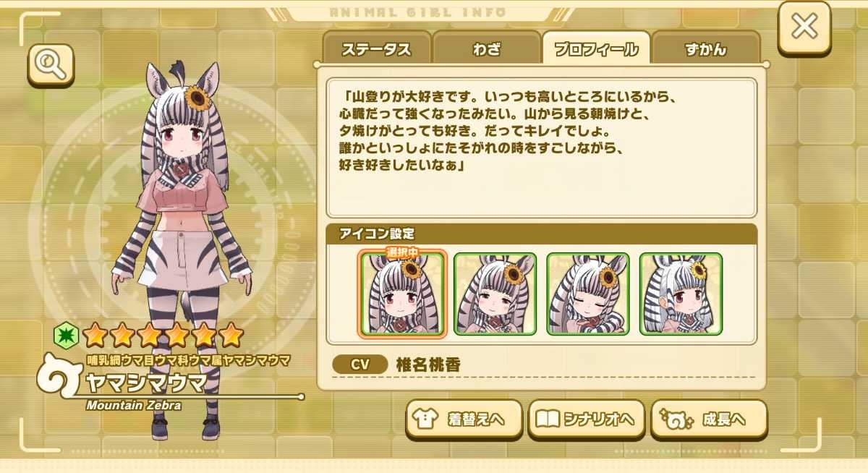Click the green hexagon attribute icon
Image resolution: width=868 pixels, height=473 pixels.
[x=65, y=334]
